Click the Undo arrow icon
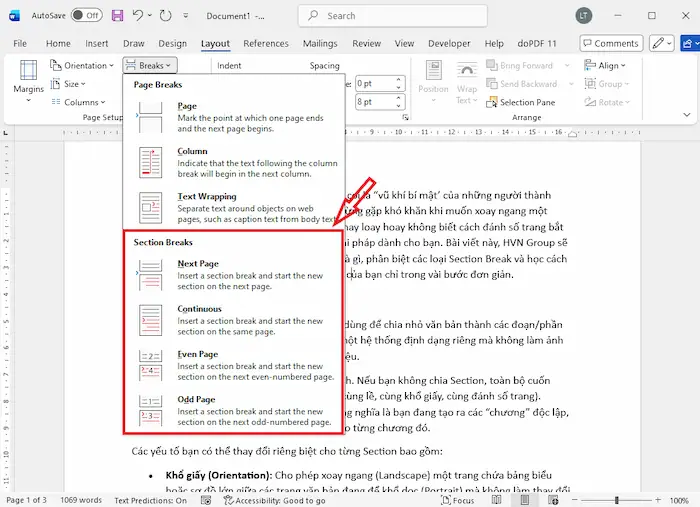700x507 pixels. click(141, 16)
